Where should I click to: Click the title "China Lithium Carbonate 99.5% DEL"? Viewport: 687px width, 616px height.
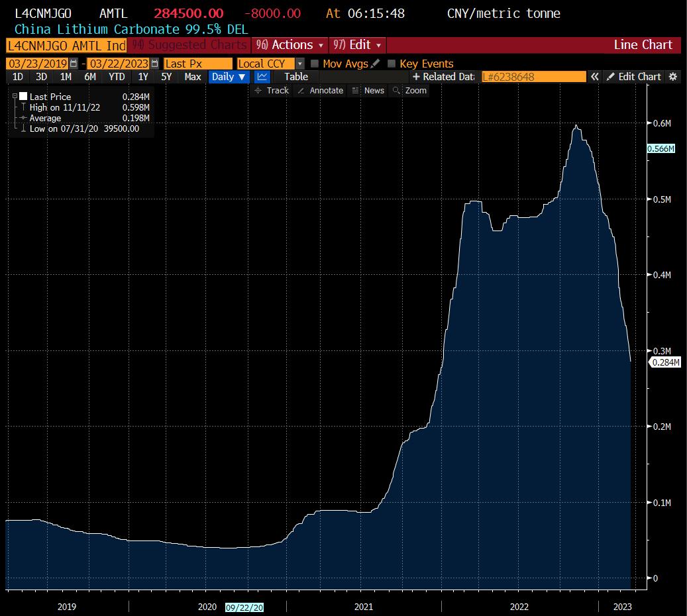[x=131, y=29]
